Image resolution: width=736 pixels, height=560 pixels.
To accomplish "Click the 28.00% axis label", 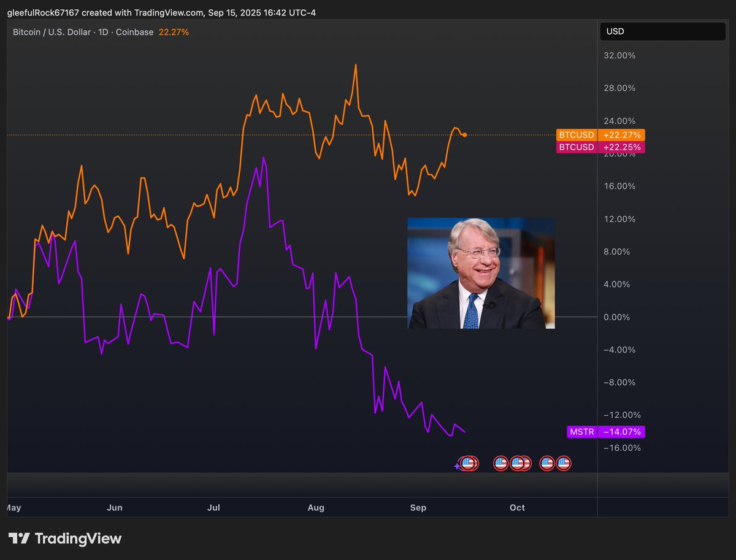I will point(619,88).
